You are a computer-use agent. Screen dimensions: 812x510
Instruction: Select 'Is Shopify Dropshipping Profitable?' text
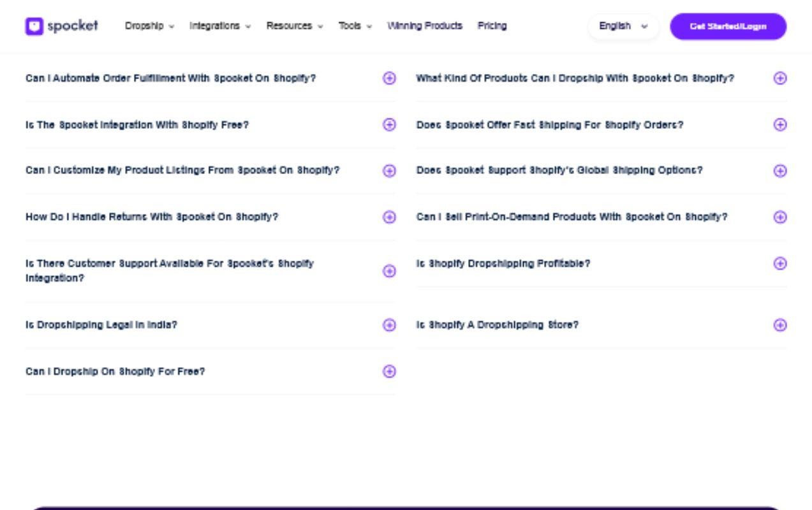click(x=503, y=263)
